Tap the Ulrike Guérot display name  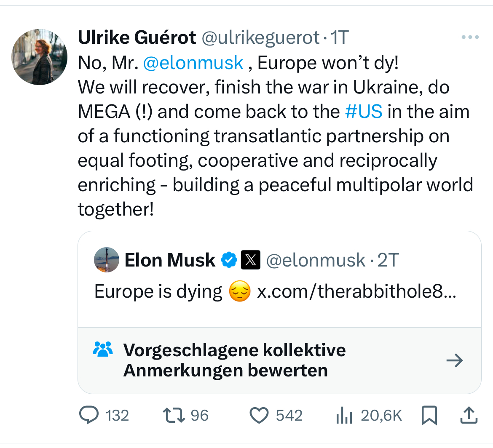[x=137, y=38]
